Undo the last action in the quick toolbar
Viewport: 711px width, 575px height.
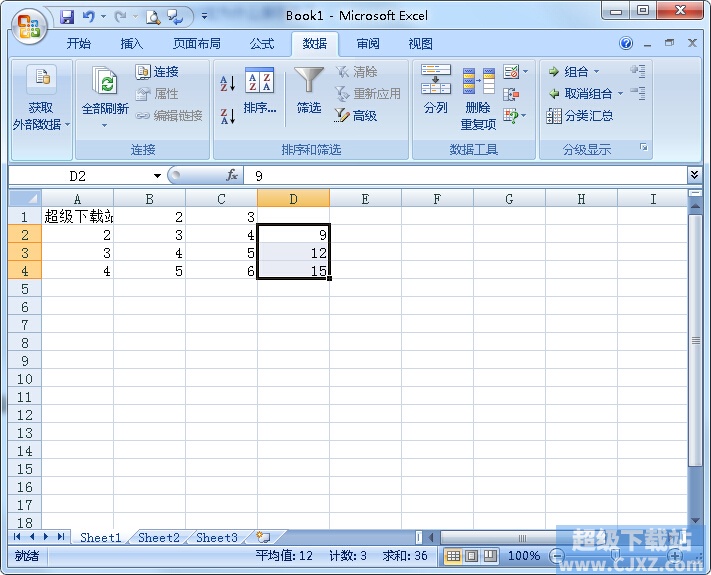pyautogui.click(x=88, y=17)
